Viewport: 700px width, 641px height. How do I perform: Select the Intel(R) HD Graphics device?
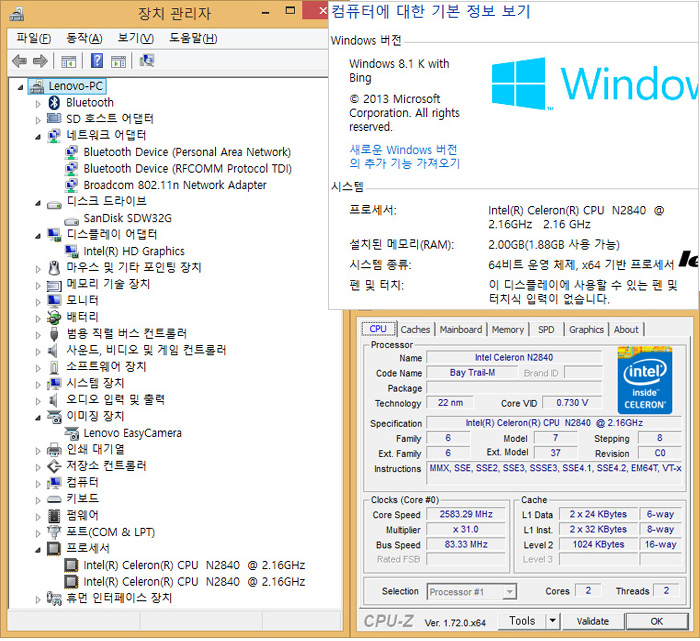[x=133, y=251]
